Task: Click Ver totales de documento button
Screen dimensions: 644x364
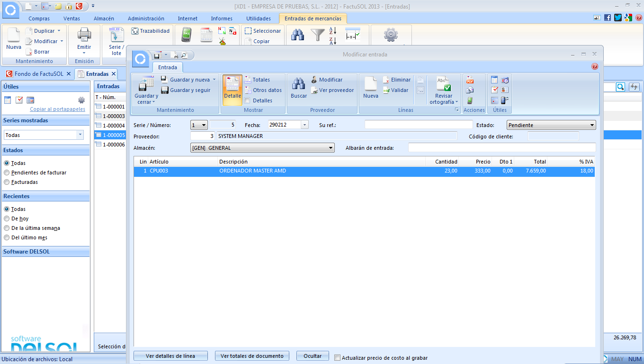Action: tap(252, 356)
